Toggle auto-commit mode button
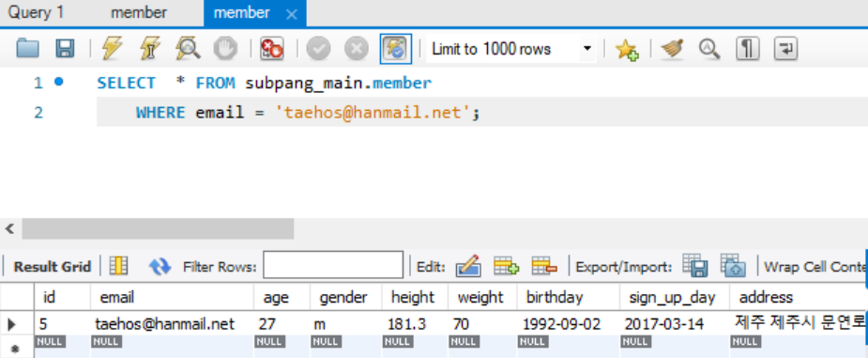Image resolution: width=868 pixels, height=358 pixels. coord(396,49)
